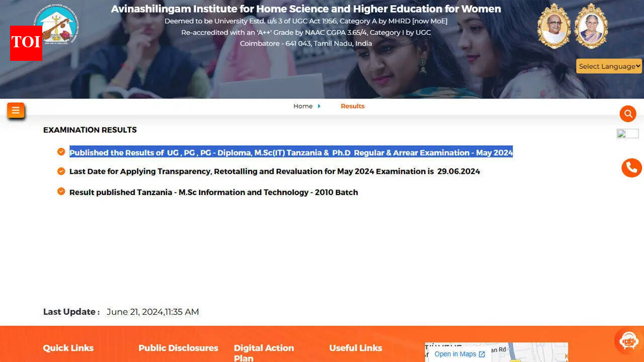The width and height of the screenshot is (644, 362).
Task: Click the EXAMINATION RESULTS heading
Action: point(90,130)
